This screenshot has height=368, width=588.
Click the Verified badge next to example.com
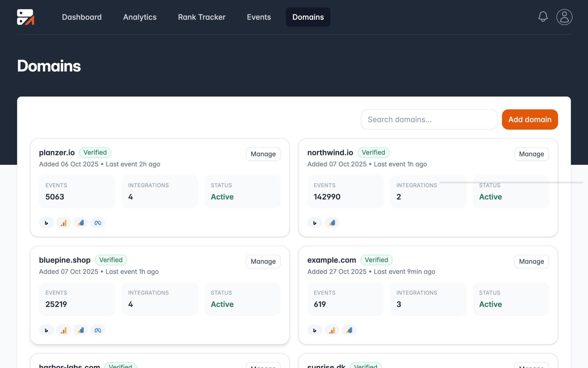click(x=376, y=260)
